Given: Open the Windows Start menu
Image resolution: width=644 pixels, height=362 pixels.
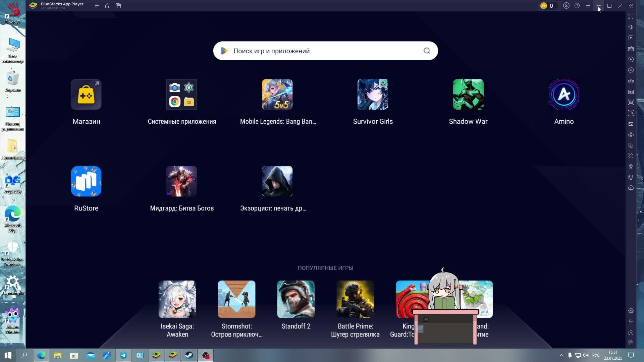Looking at the screenshot, I should pyautogui.click(x=8, y=355).
